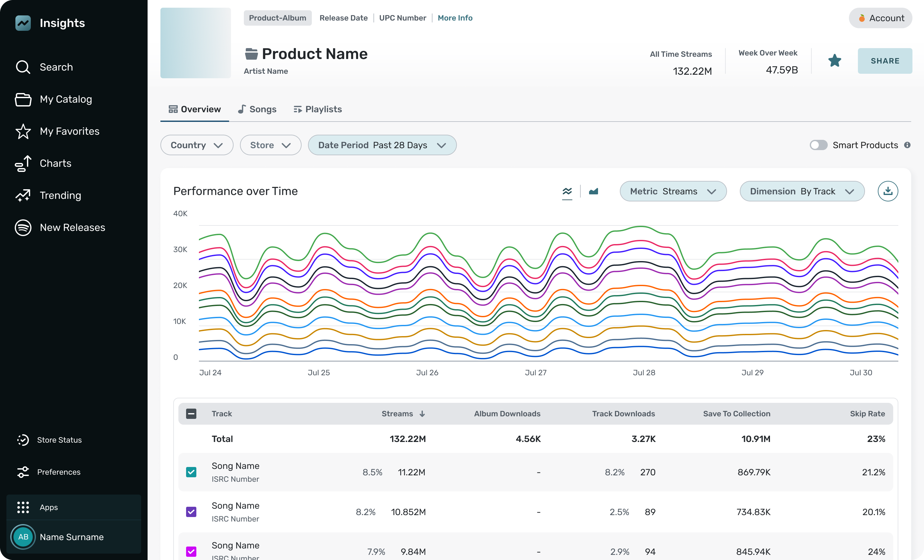Image resolution: width=924 pixels, height=560 pixels.
Task: Uncheck the first Song Name checkbox
Action: (x=191, y=472)
